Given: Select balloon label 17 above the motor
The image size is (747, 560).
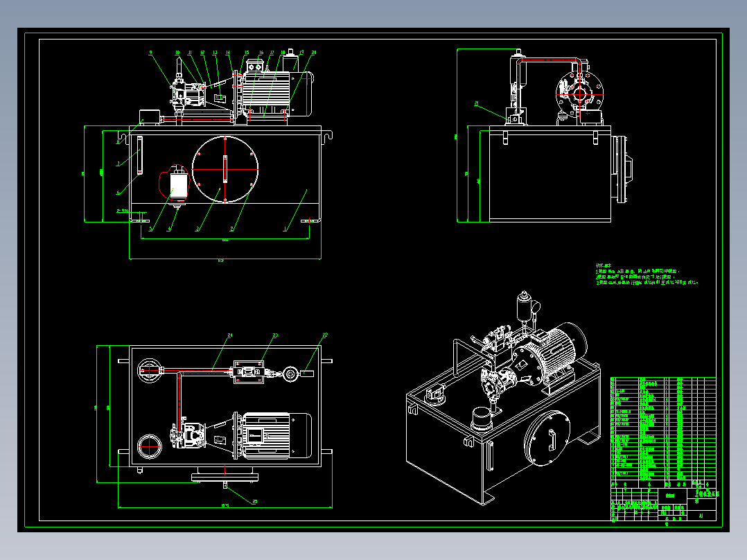Looking at the screenshot, I should tap(272, 53).
